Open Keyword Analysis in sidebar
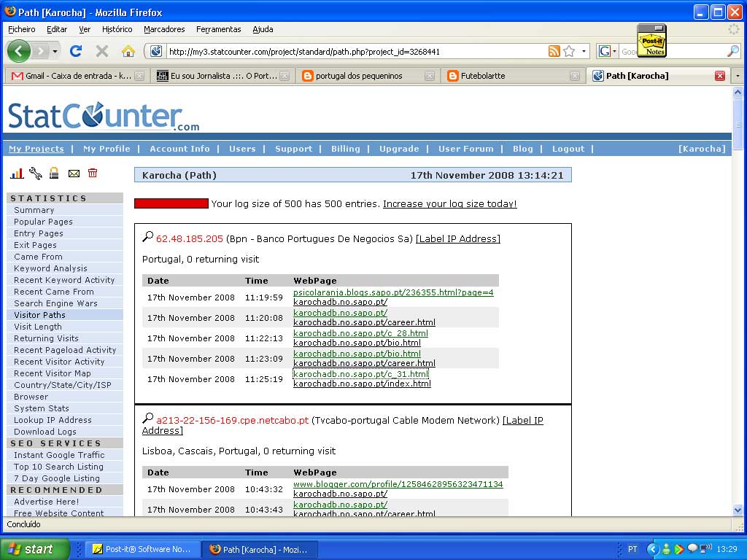 [50, 268]
